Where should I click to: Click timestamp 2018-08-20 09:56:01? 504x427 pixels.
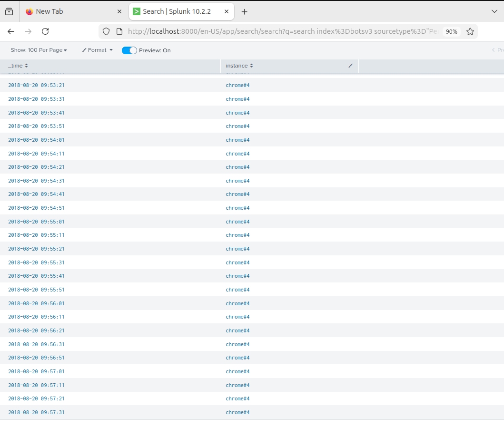(x=36, y=303)
